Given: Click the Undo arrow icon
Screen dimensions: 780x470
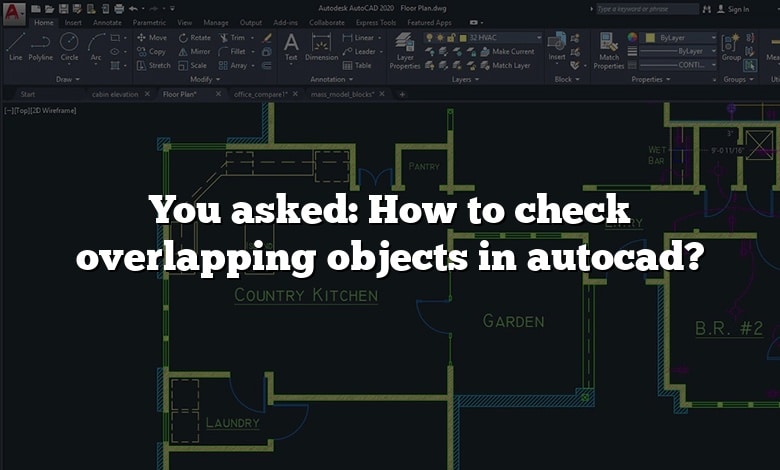Looking at the screenshot, I should (133, 8).
